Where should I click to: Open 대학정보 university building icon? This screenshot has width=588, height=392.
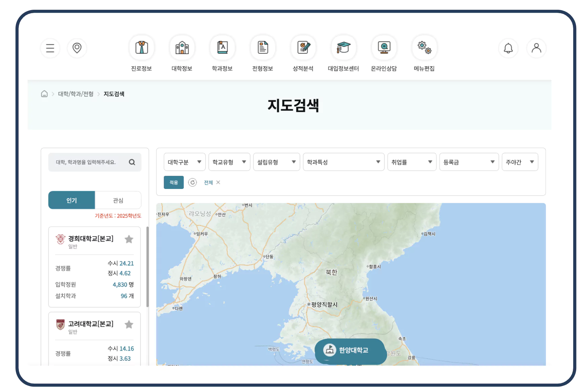coord(182,47)
